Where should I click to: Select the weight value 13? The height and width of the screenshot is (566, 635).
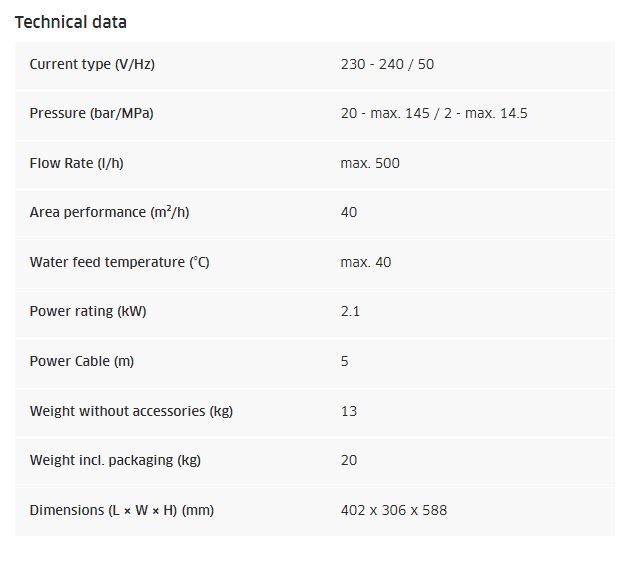(349, 411)
